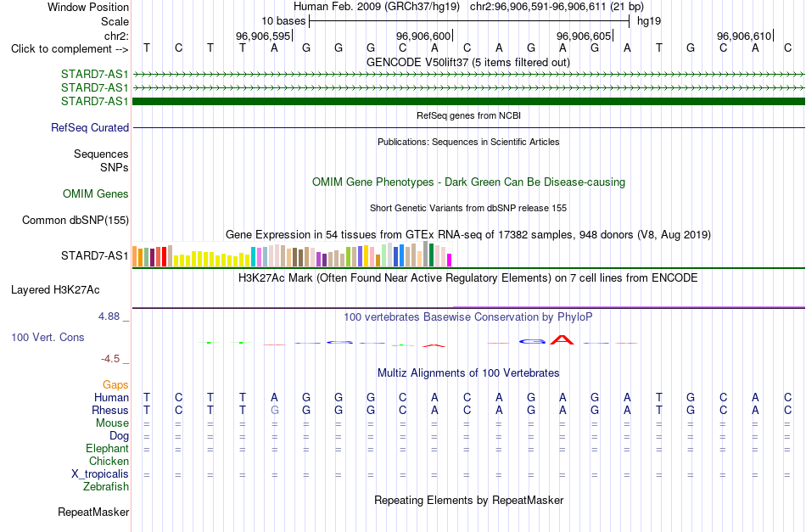Select the Sequences track label
Image resolution: width=806 pixels, height=532 pixels.
101,154
